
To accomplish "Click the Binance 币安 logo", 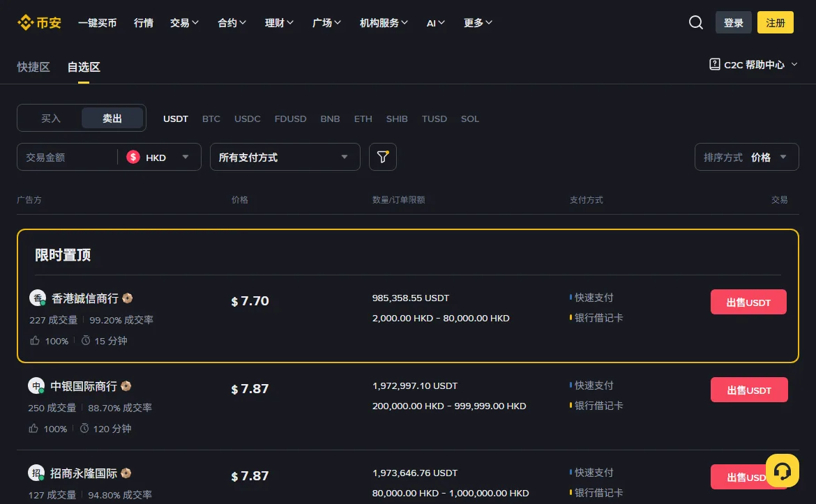I will [39, 22].
